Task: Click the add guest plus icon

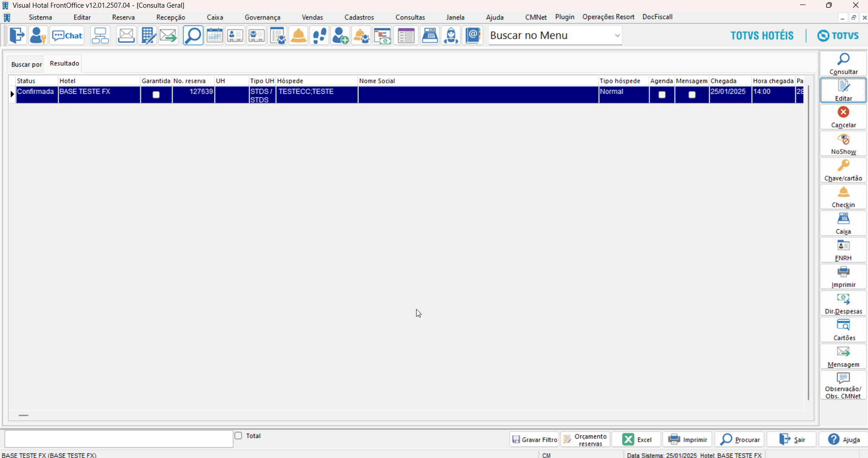Action: (340, 35)
